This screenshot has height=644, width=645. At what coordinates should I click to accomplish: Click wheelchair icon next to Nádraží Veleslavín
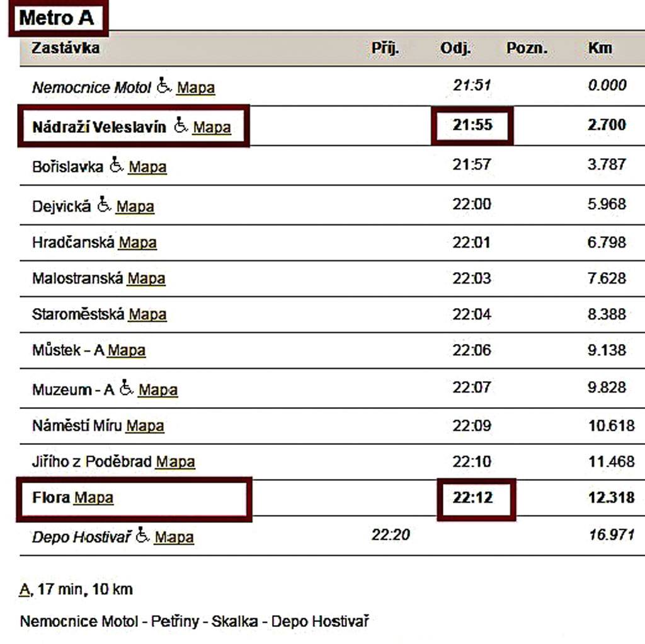(x=181, y=125)
